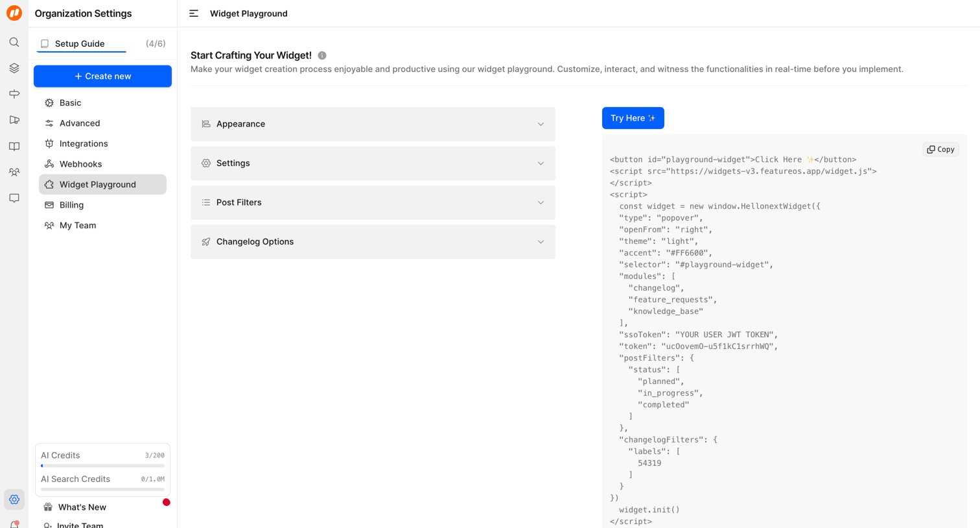Expand the Settings accordion chevron
The image size is (980, 528).
541,163
